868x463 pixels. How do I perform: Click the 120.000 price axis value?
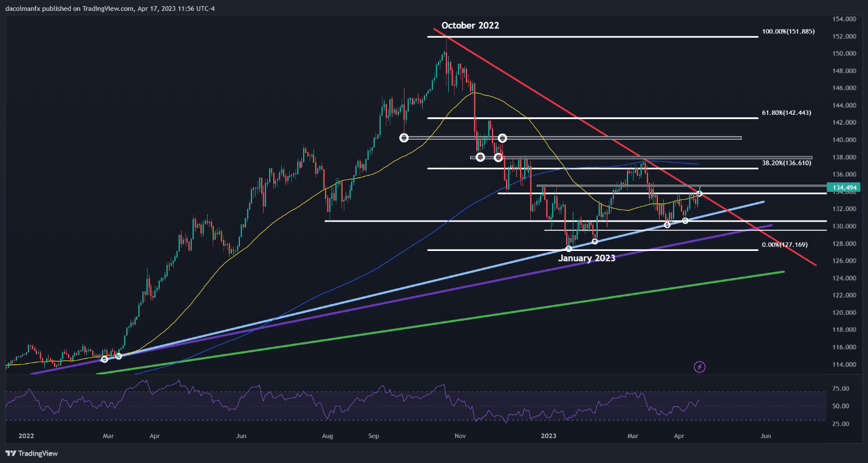(843, 313)
